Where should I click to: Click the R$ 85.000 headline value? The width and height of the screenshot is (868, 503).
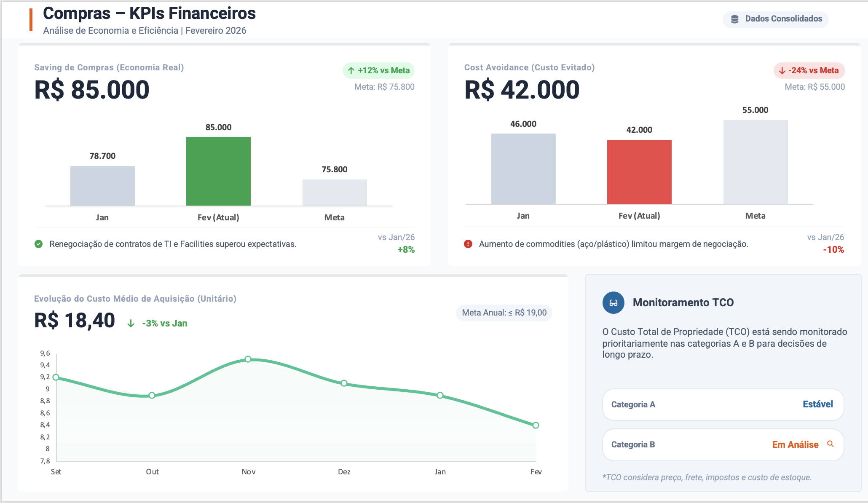coord(92,90)
